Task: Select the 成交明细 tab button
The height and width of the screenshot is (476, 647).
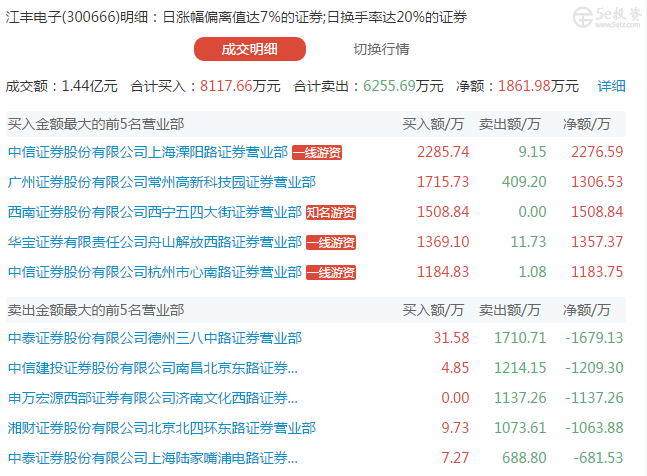Action: click(x=250, y=49)
